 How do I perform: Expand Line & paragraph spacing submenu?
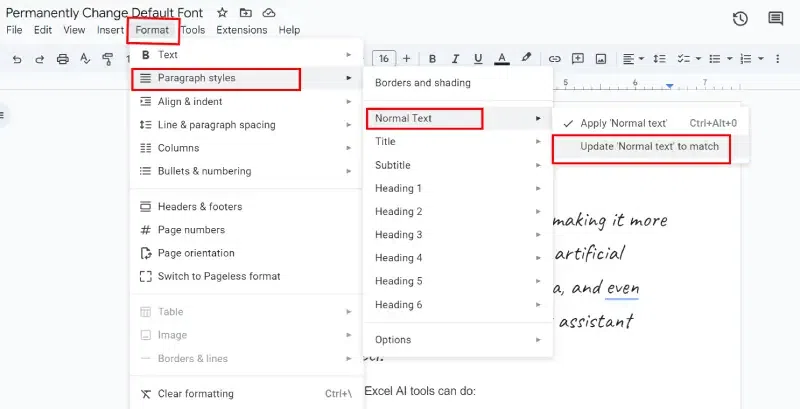click(246, 125)
